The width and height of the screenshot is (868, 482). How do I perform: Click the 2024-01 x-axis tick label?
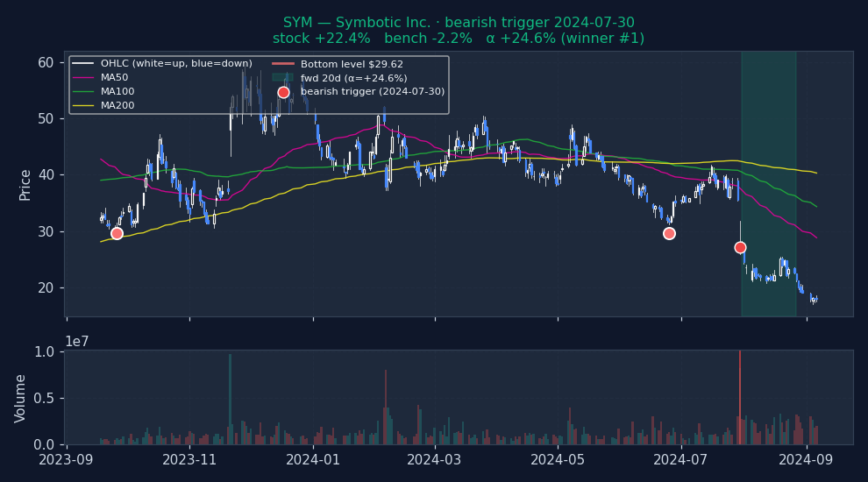[313, 458]
